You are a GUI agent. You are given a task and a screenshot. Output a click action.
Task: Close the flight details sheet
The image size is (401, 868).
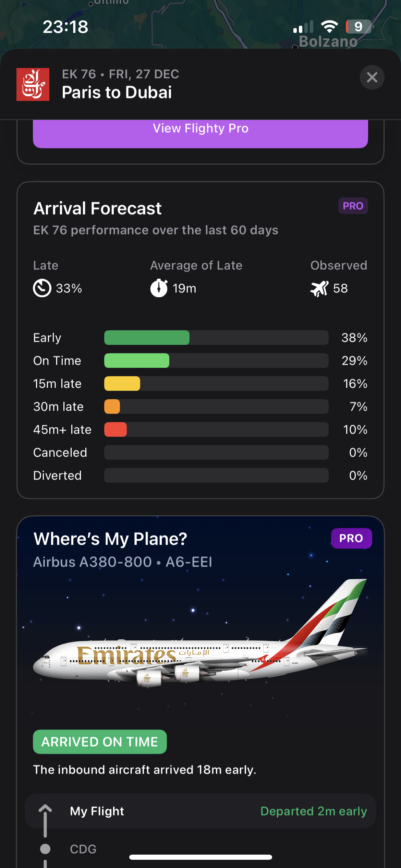(372, 77)
